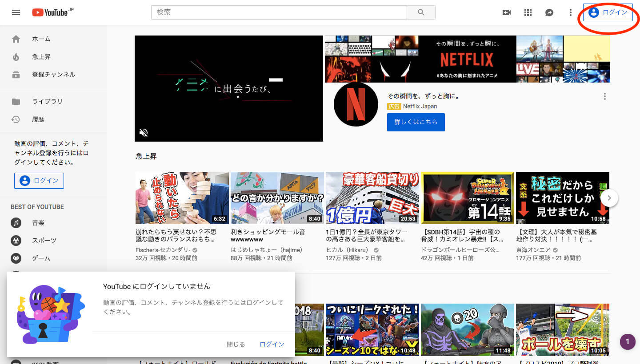The width and height of the screenshot is (640, 364).
Task: Open the 11:48 Fortnite skull skin thumbnail
Action: point(468,330)
